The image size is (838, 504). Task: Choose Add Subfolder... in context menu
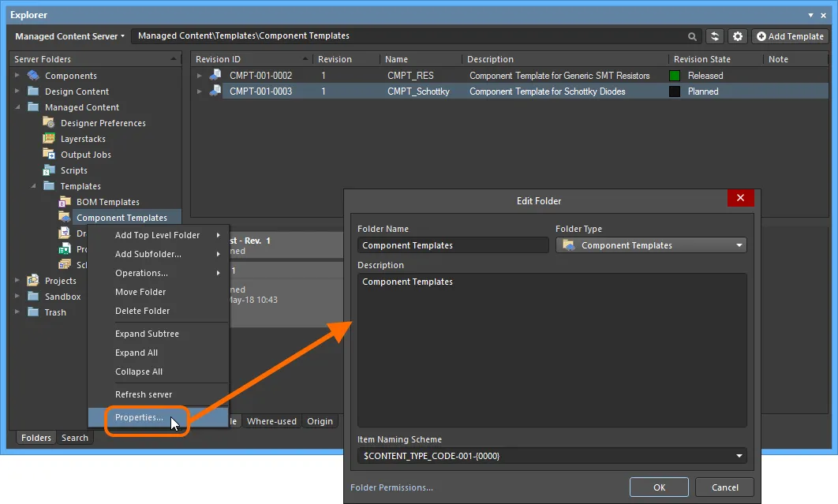point(158,254)
